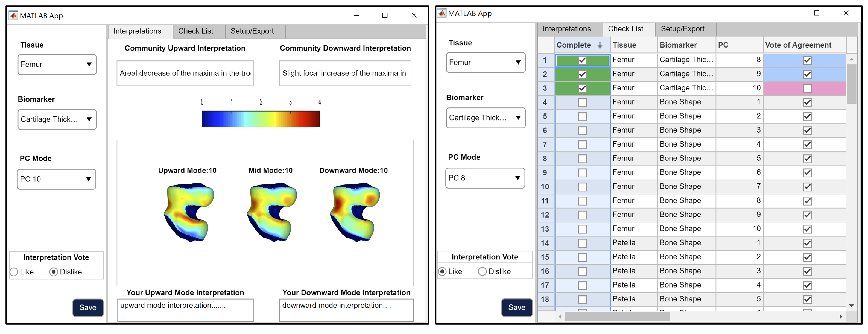
Task: Click horizontal scrollbar right arrow
Action: [841, 317]
